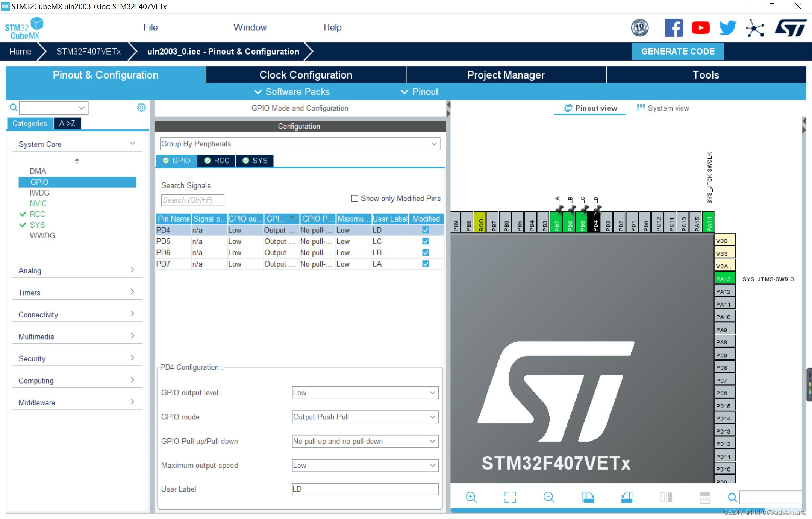Open the search settings gear
Image resolution: width=812 pixels, height=519 pixels.
tap(141, 107)
